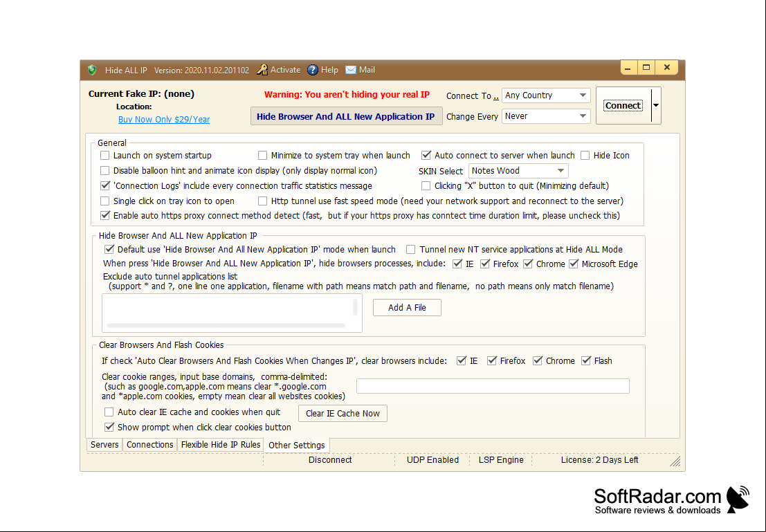Image resolution: width=766 pixels, height=532 pixels.
Task: Click the Activate key icon
Action: (x=262, y=70)
